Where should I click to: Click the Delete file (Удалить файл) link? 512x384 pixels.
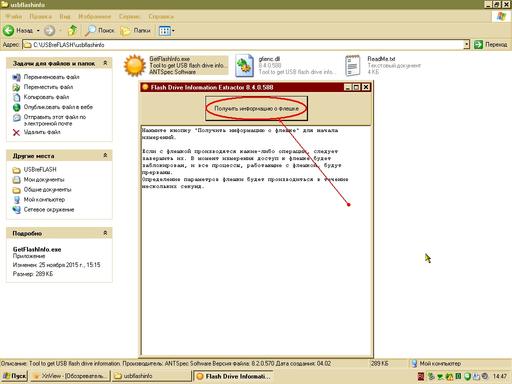coord(42,132)
